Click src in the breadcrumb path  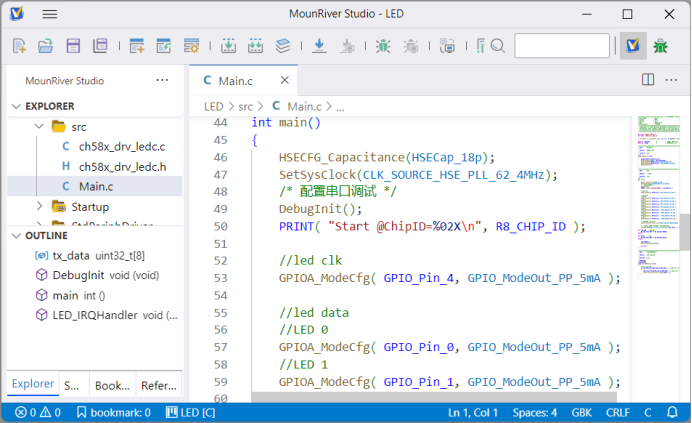245,106
